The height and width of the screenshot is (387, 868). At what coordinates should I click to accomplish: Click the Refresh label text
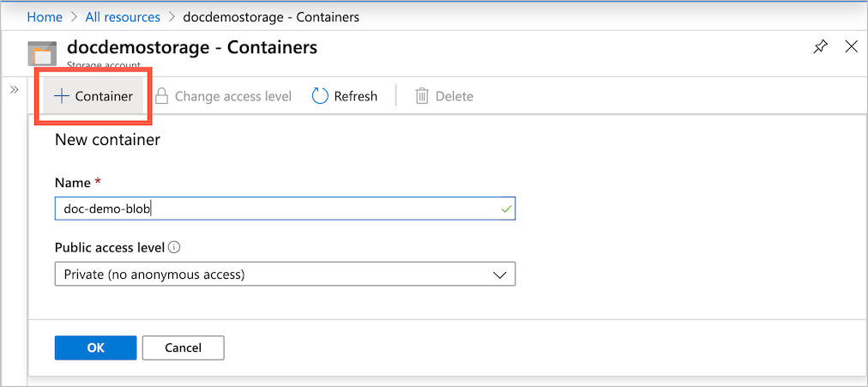coord(356,96)
